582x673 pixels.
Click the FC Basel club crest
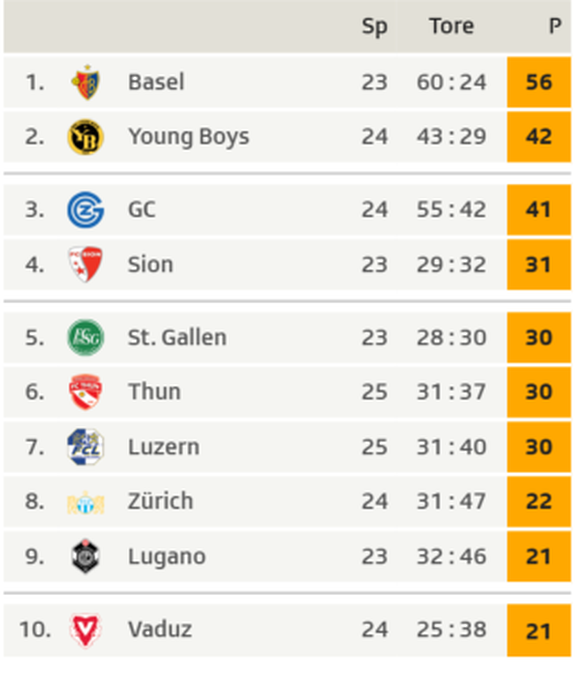point(86,82)
